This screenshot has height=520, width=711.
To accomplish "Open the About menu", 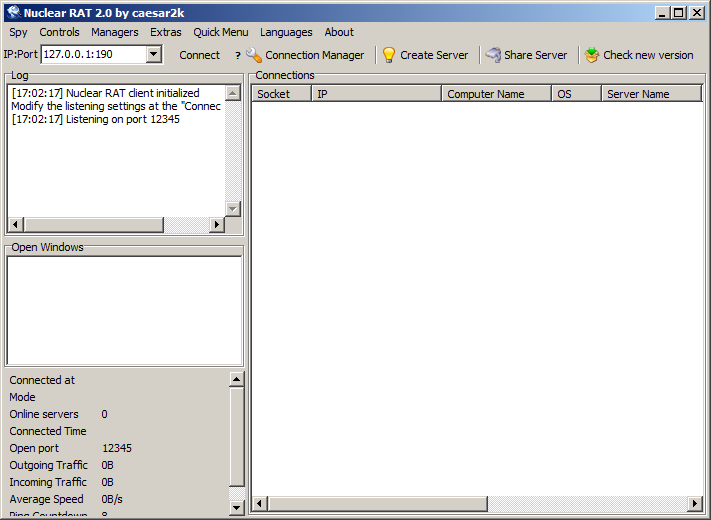I will [x=339, y=32].
